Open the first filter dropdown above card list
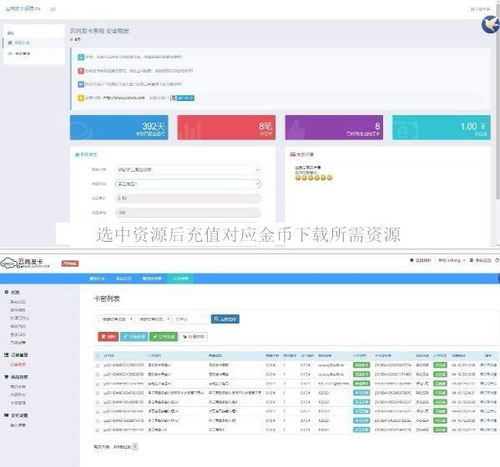500x467 pixels. point(116,319)
